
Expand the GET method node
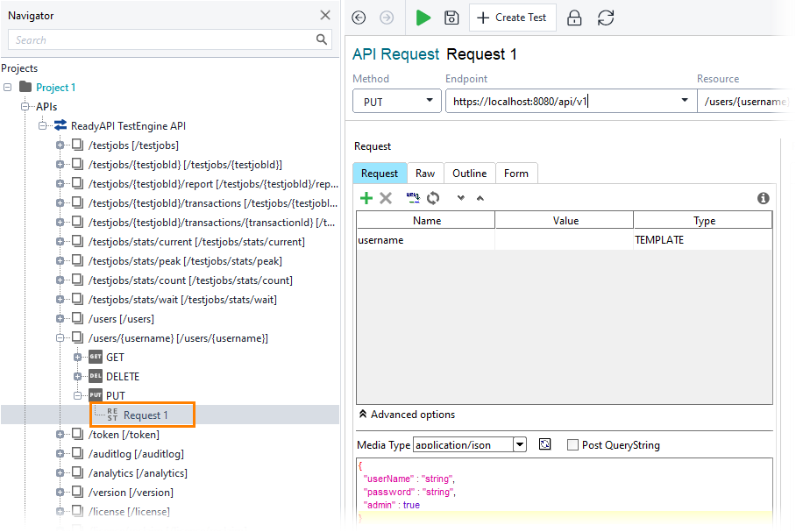tap(78, 358)
